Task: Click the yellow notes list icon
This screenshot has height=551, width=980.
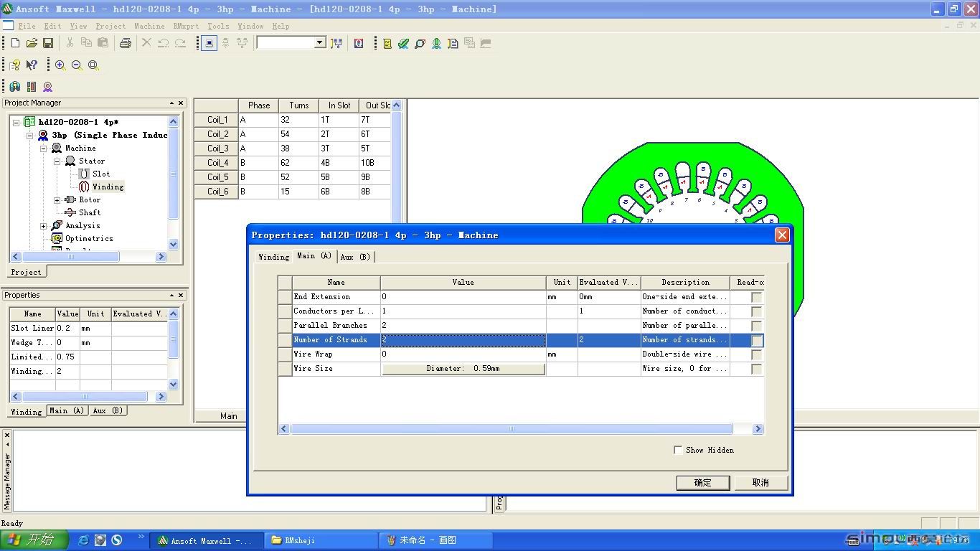Action: point(387,43)
